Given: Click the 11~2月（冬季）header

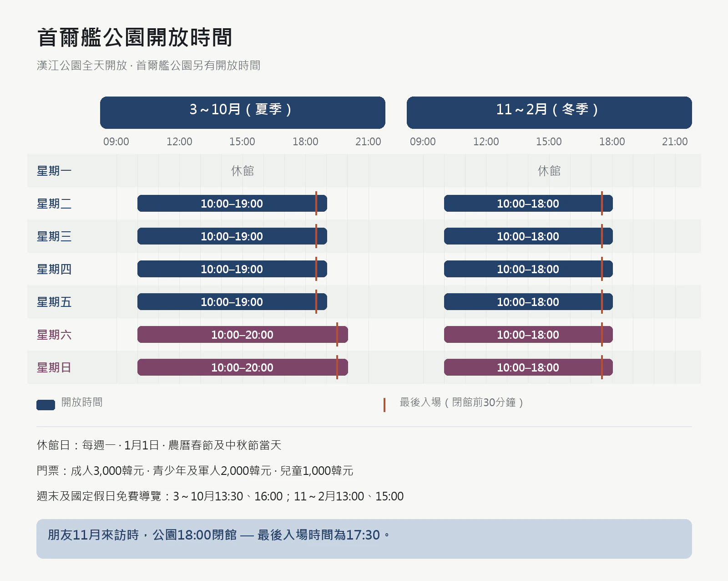Looking at the screenshot, I should pos(549,112).
